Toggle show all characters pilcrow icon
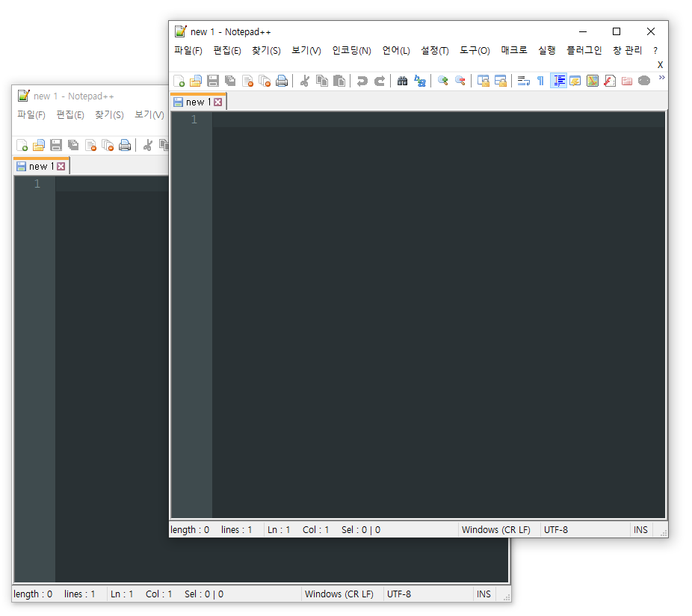Viewport: 692px width, 616px height. 540,81
